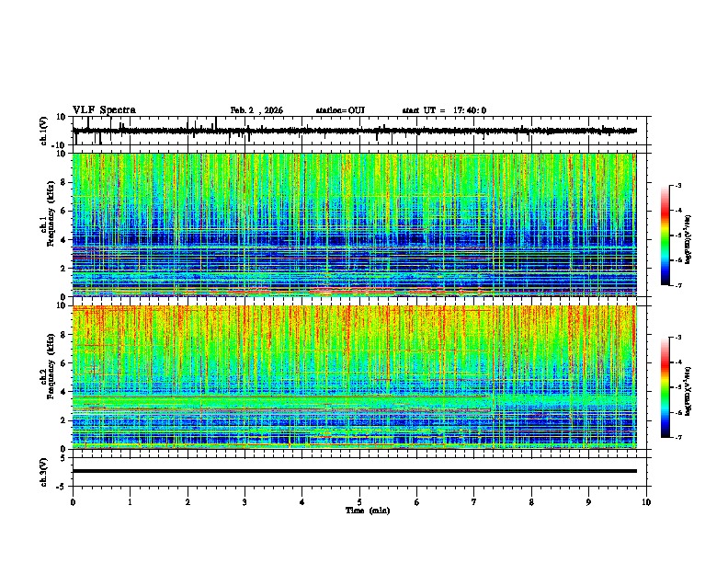Click the log(PSD) label beside ch.1 colorbar
Screen dimensions: 728x563
pos(688,240)
